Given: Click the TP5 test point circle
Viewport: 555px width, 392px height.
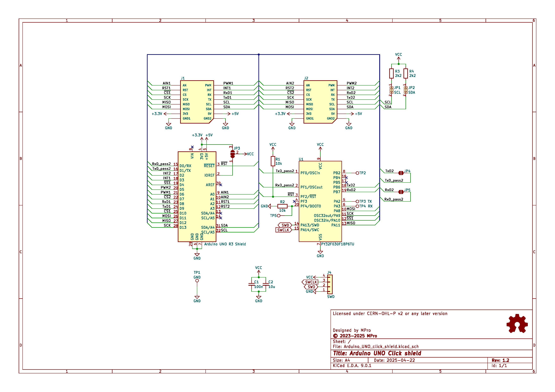Looking at the screenshot, I should coord(279,216).
